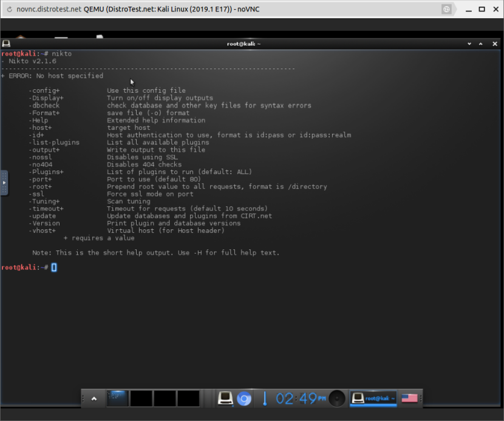Maximize the root@kali terminal window
Screen dimensions: 504x421
[479, 44]
